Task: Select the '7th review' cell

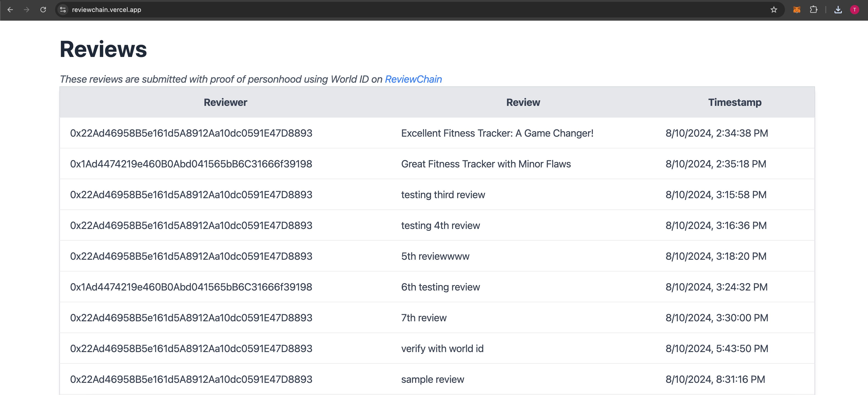Action: coord(423,318)
